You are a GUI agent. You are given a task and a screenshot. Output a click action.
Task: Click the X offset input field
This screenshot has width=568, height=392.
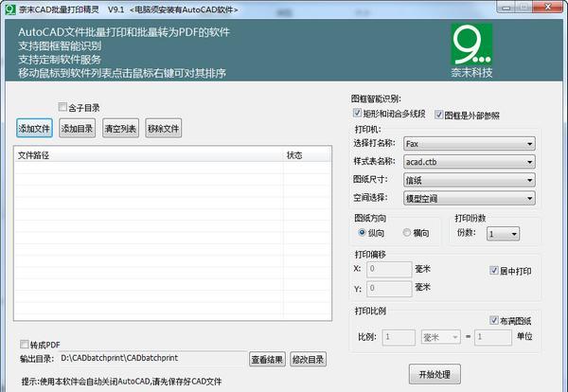(389, 269)
